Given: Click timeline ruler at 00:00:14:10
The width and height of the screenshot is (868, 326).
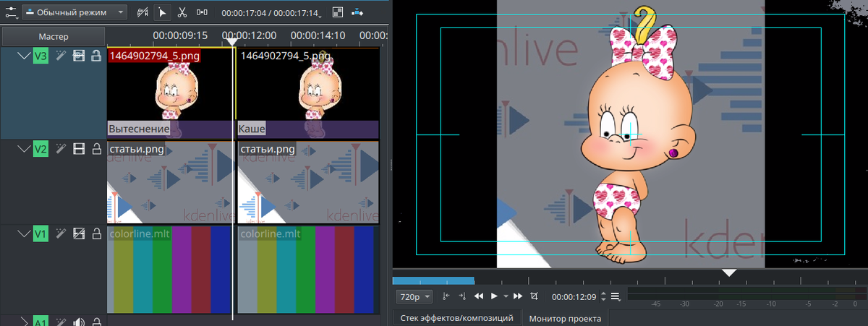Looking at the screenshot, I should [x=319, y=35].
